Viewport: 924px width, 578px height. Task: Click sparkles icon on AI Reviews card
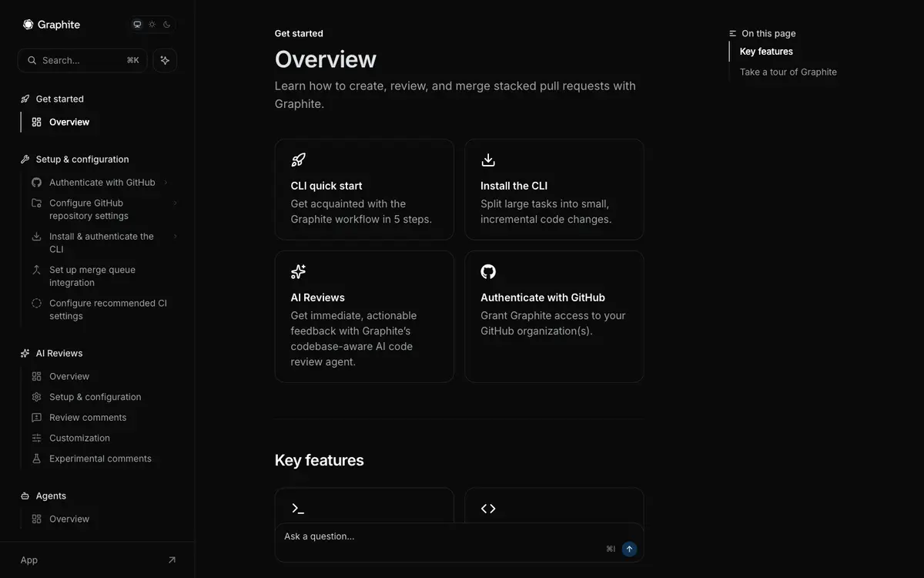pyautogui.click(x=298, y=271)
